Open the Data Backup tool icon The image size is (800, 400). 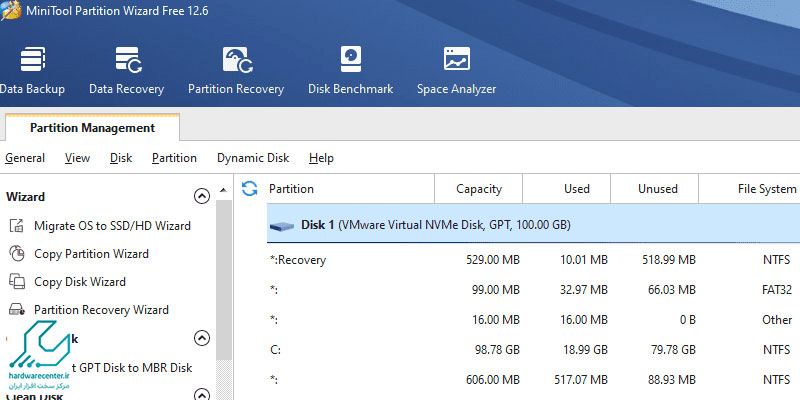coord(33,59)
